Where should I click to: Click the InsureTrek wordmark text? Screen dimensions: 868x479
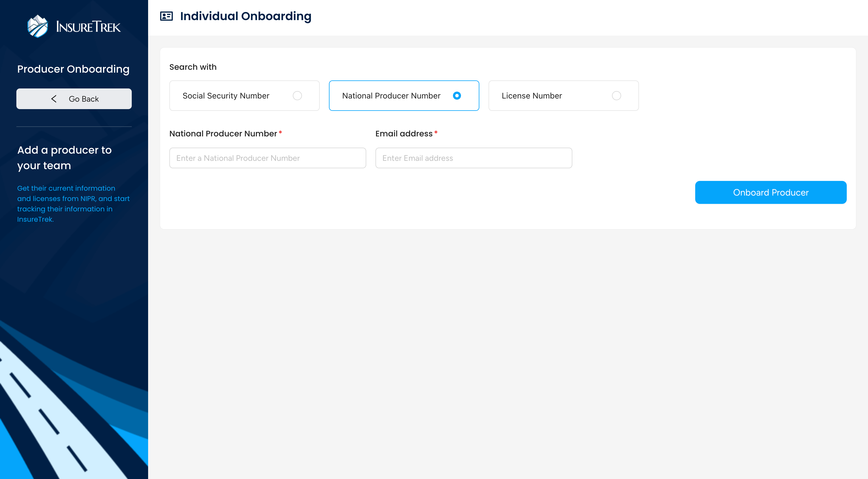88,27
